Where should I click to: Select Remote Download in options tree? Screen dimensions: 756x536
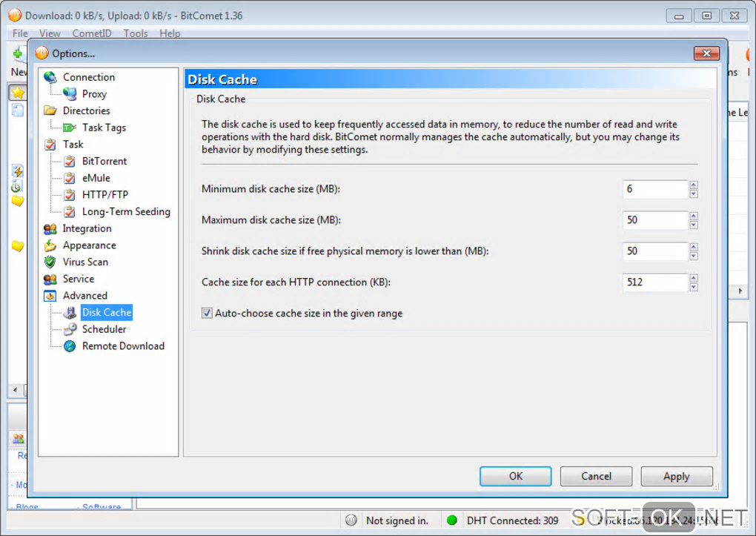point(123,346)
